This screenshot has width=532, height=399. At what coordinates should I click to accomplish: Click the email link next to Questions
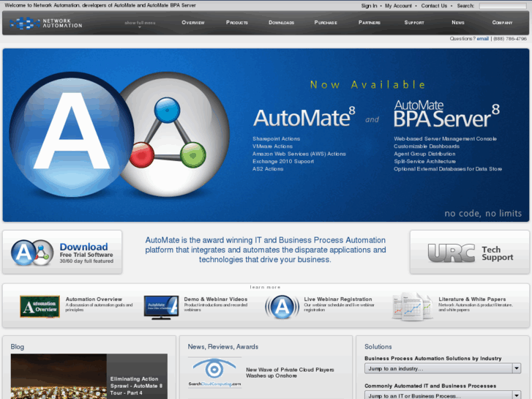pos(482,39)
